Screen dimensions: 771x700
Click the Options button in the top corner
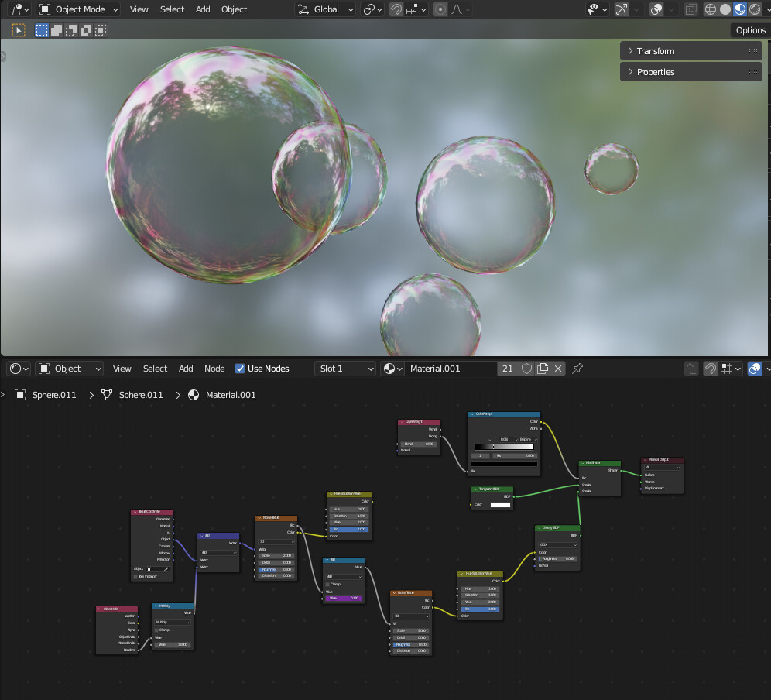(x=749, y=29)
